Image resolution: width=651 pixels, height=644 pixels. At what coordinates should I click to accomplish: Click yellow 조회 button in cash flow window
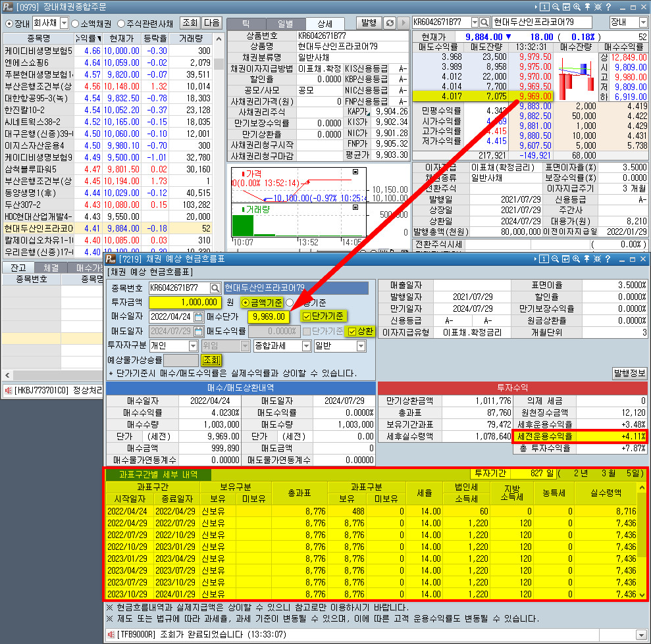[x=211, y=360]
